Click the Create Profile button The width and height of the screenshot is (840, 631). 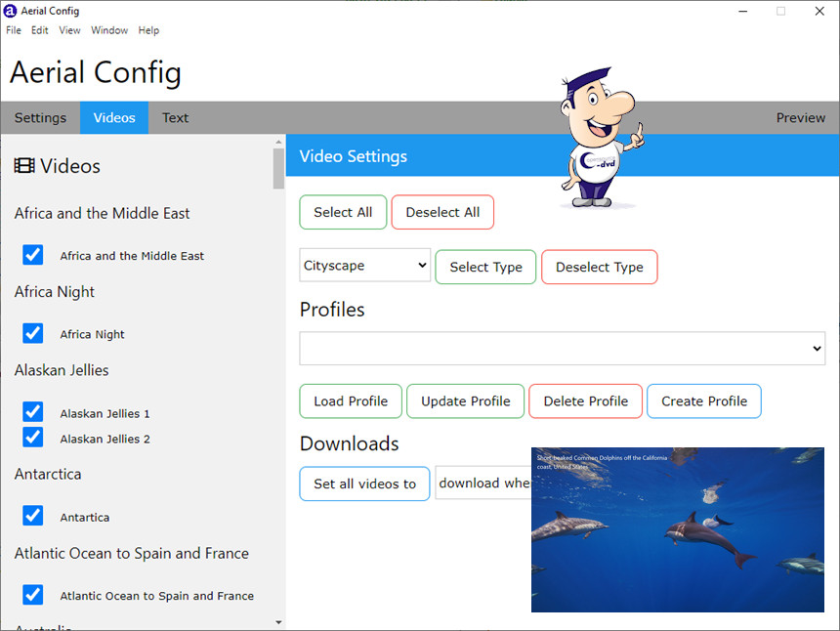tap(703, 400)
